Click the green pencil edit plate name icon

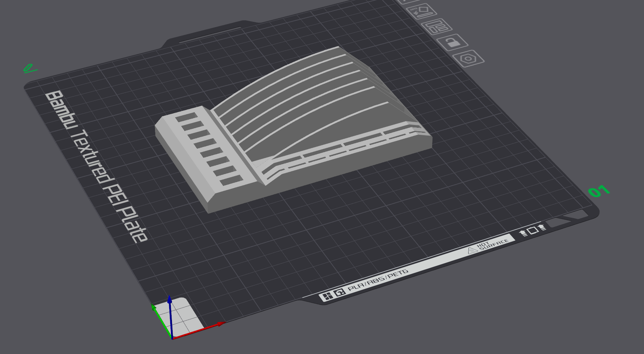tap(29, 68)
